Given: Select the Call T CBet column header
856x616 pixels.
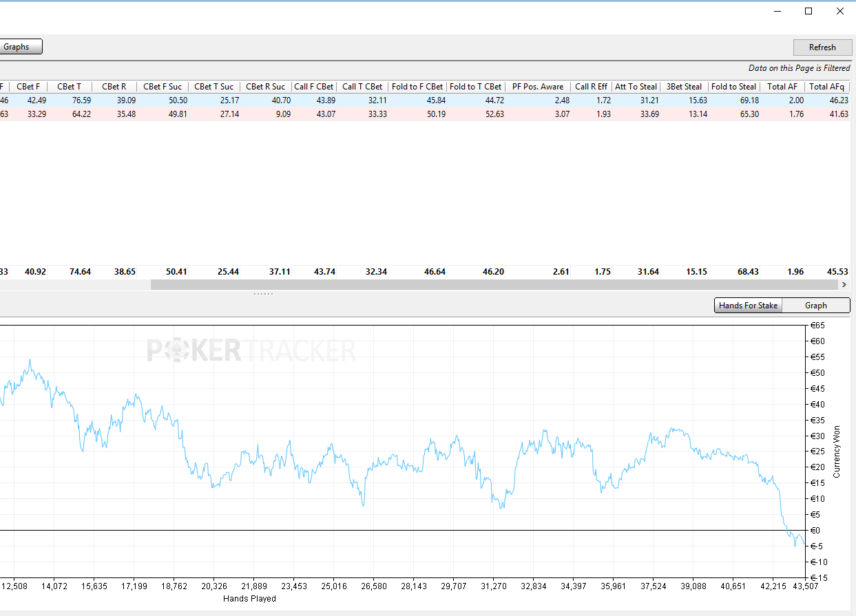Looking at the screenshot, I should click(x=363, y=87).
